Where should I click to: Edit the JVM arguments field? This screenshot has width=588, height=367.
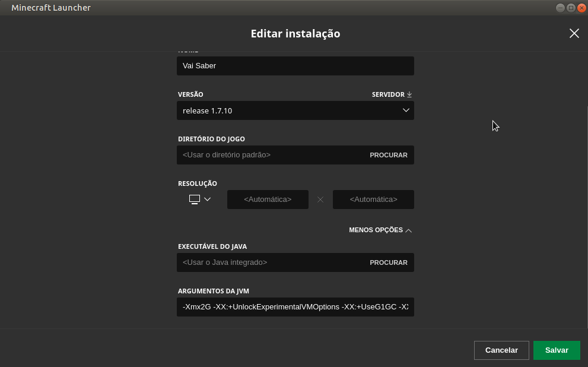(x=295, y=307)
